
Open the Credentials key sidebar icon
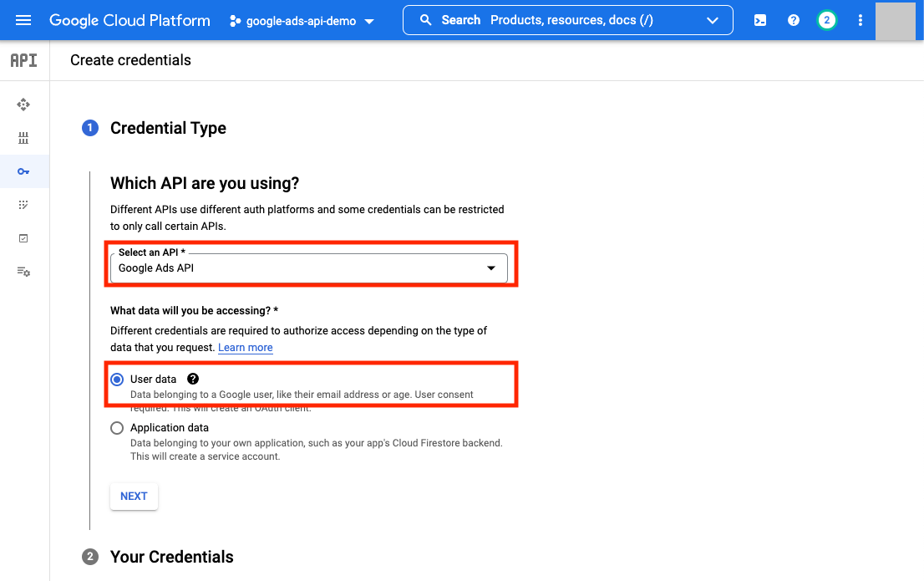pyautogui.click(x=23, y=171)
